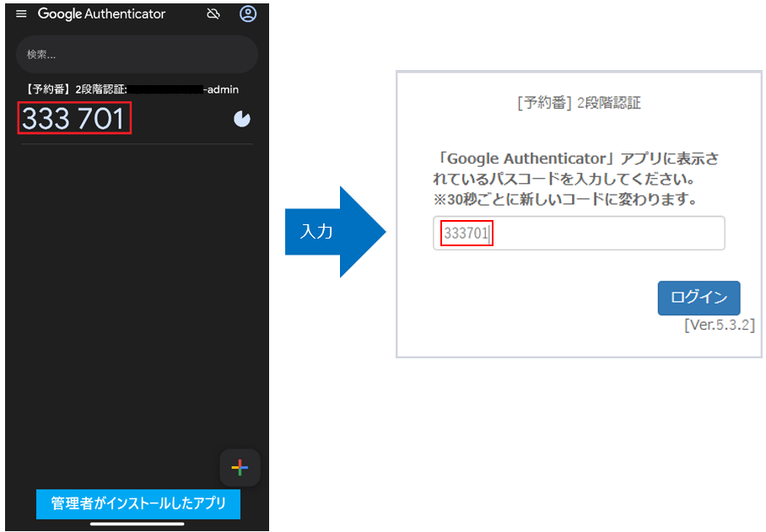Open the account profile icon

248,13
